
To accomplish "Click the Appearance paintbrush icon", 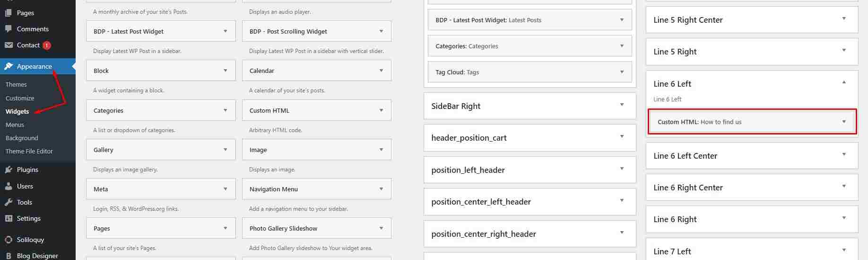I will (9, 66).
